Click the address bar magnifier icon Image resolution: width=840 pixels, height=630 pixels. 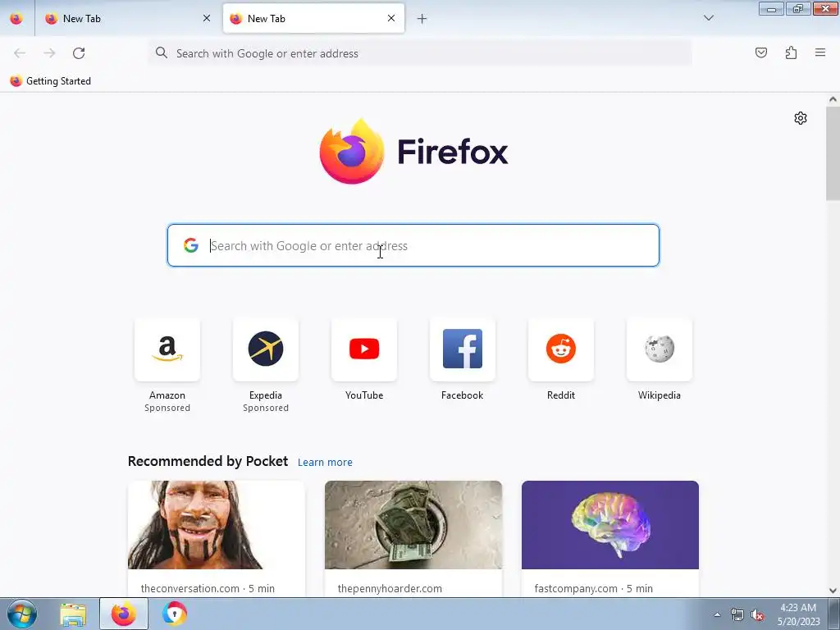tap(162, 52)
